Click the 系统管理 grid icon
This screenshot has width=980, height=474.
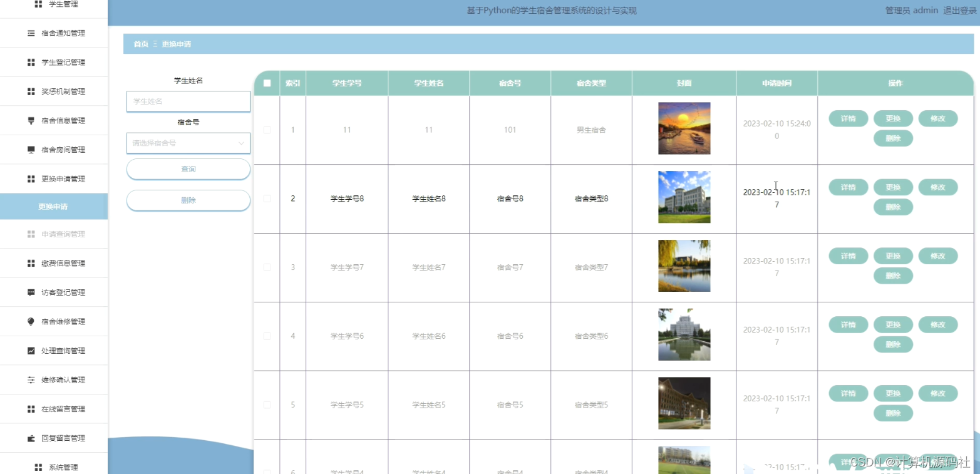click(38, 467)
